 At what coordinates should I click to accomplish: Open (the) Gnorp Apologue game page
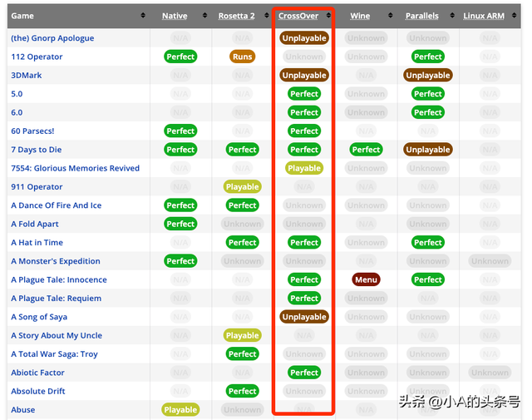pyautogui.click(x=52, y=38)
